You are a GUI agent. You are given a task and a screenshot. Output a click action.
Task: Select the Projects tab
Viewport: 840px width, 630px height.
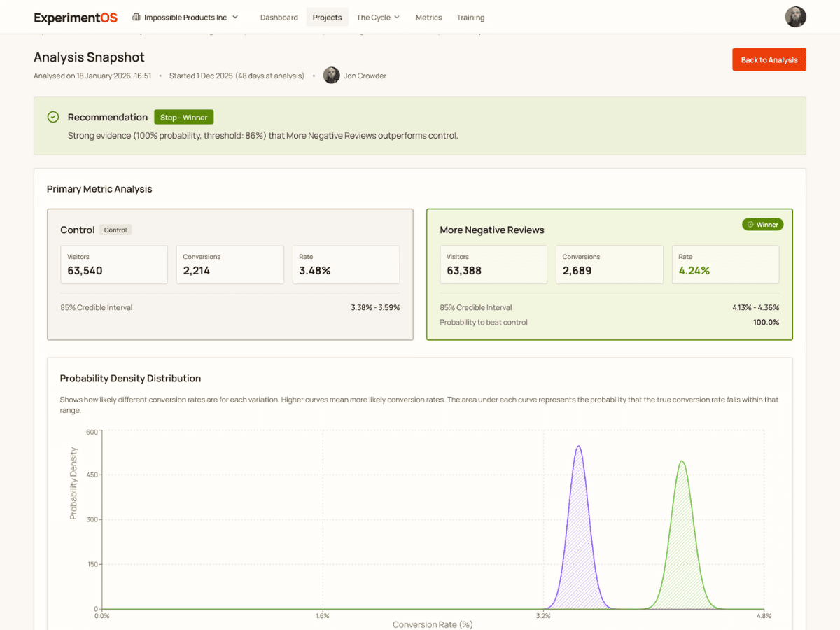click(327, 17)
